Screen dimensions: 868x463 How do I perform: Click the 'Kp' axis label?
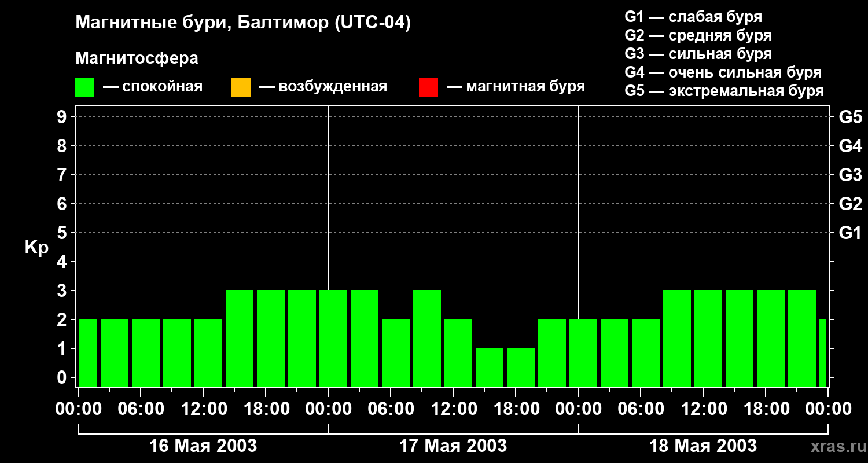[36, 248]
